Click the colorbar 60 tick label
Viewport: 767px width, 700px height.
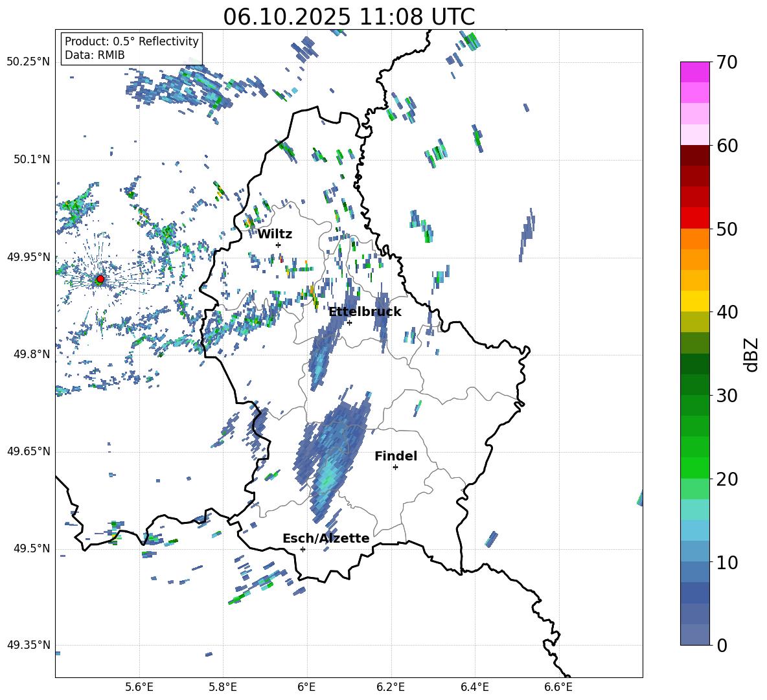727,146
